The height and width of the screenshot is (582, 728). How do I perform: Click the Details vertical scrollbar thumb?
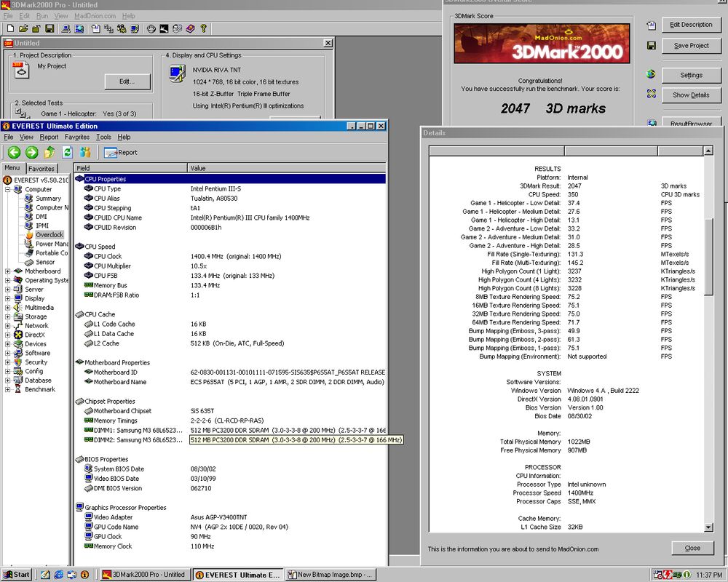(x=708, y=256)
